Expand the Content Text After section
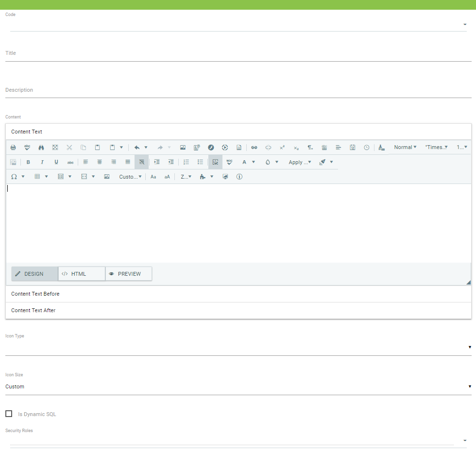This screenshot has width=476, height=452. (238, 310)
